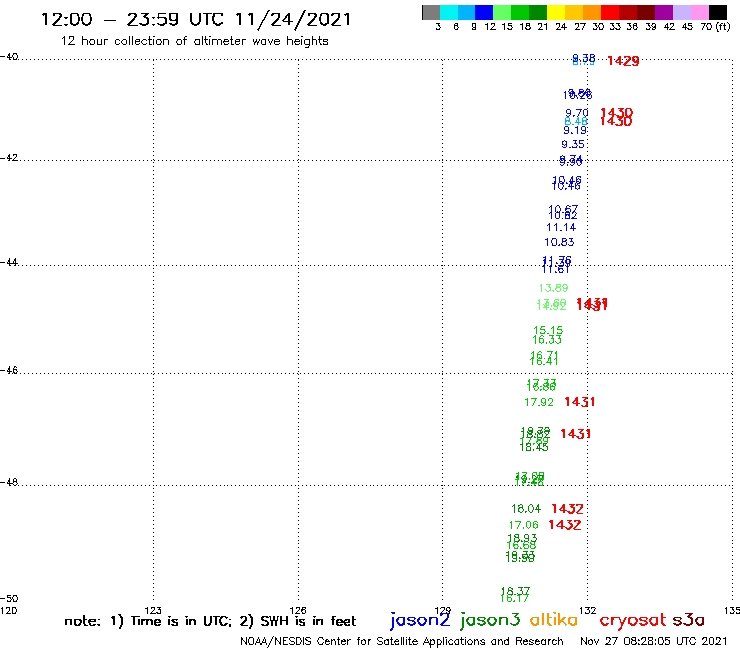This screenshot has height=650, width=740.
Task: Click the NOAA/NESDIS Center credit text
Action: (402, 642)
